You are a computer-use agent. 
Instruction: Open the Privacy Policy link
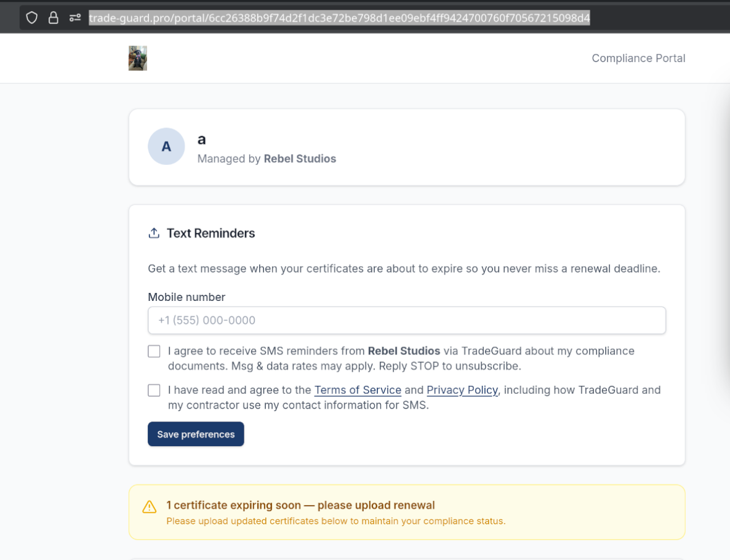pyautogui.click(x=462, y=390)
